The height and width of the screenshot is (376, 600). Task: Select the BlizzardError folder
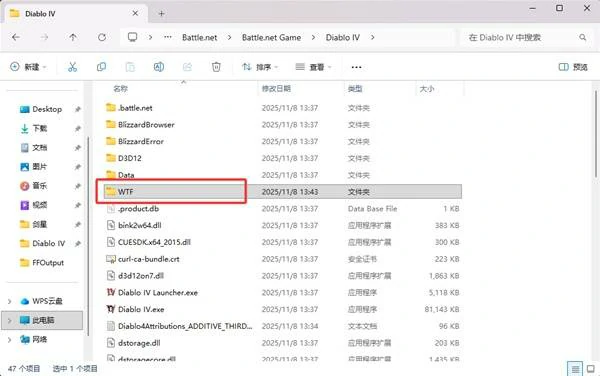coord(283,142)
